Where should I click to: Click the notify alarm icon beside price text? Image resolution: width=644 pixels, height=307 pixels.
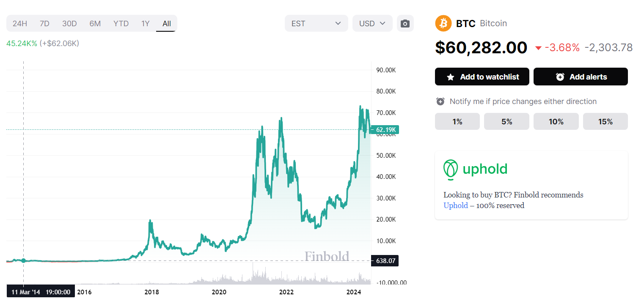(x=440, y=101)
